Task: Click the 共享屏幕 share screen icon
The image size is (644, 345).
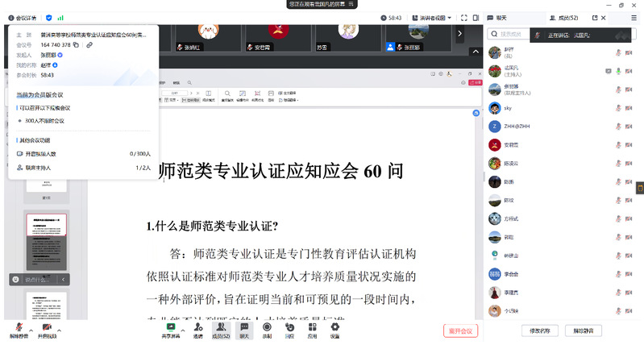Action: (170, 326)
